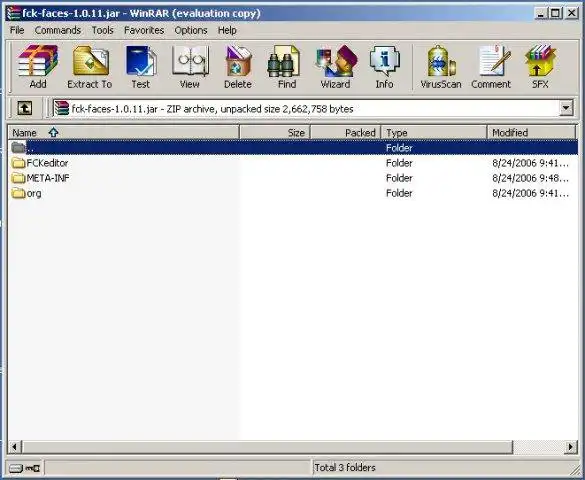Open the View file tool
This screenshot has height=480, width=585.
coord(190,66)
